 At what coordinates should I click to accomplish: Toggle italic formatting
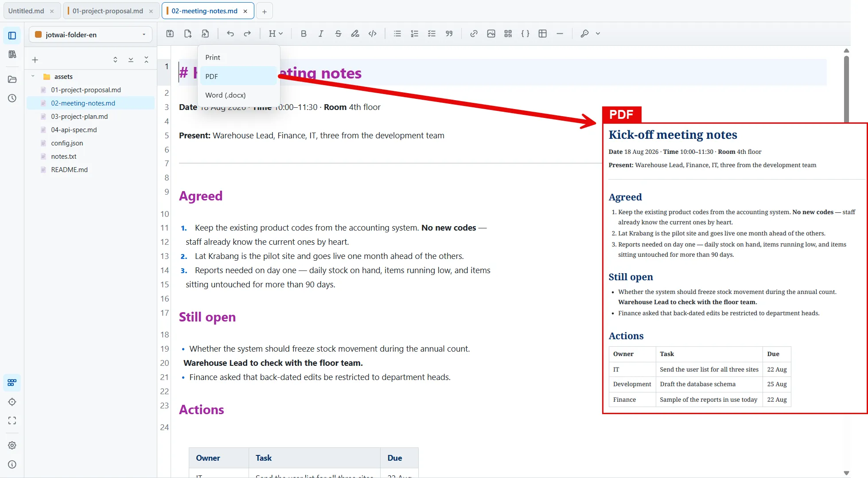pos(321,34)
